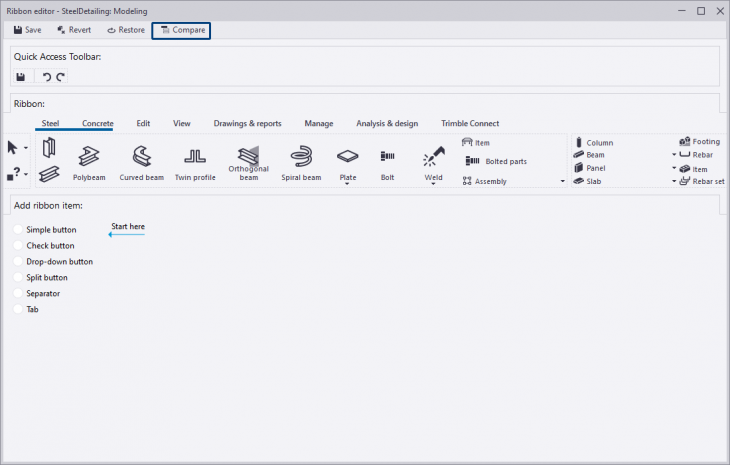The height and width of the screenshot is (465, 730).
Task: Click the Bolted parts command
Action: click(496, 161)
